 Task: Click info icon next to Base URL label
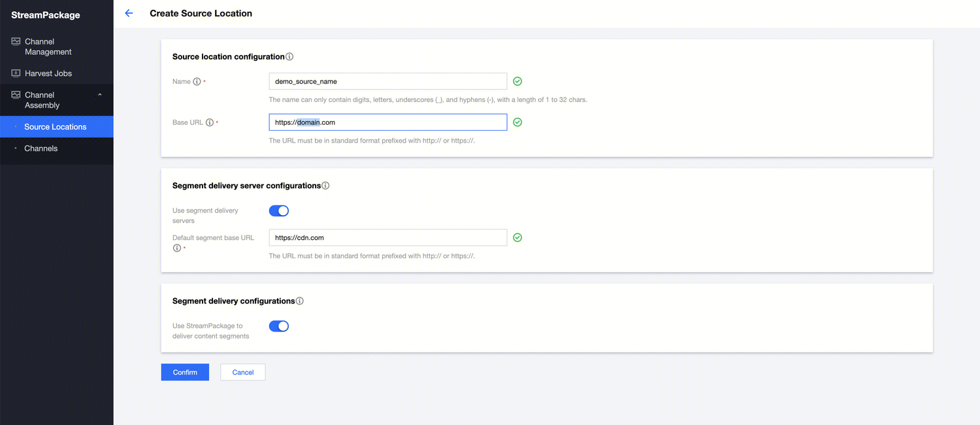[210, 122]
